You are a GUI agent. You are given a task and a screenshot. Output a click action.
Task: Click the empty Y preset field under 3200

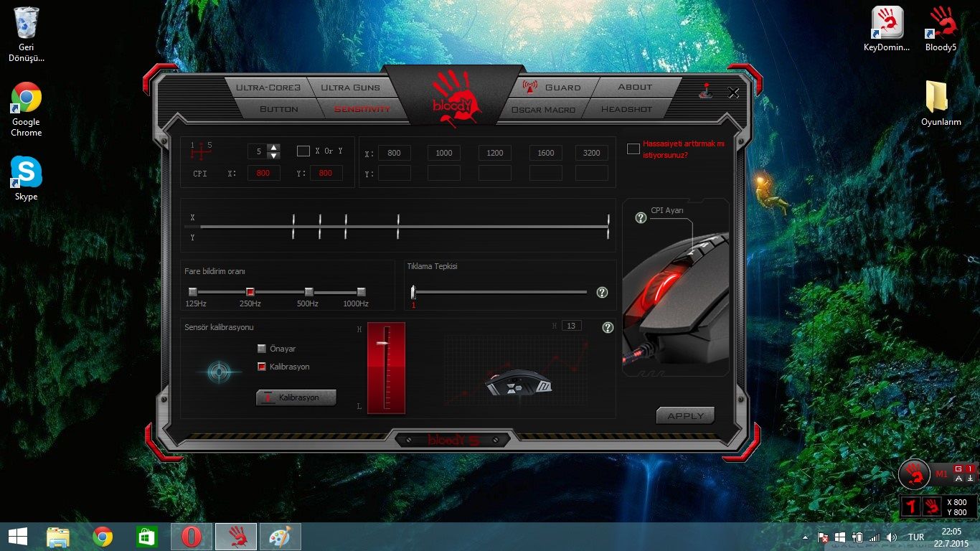[x=592, y=173]
